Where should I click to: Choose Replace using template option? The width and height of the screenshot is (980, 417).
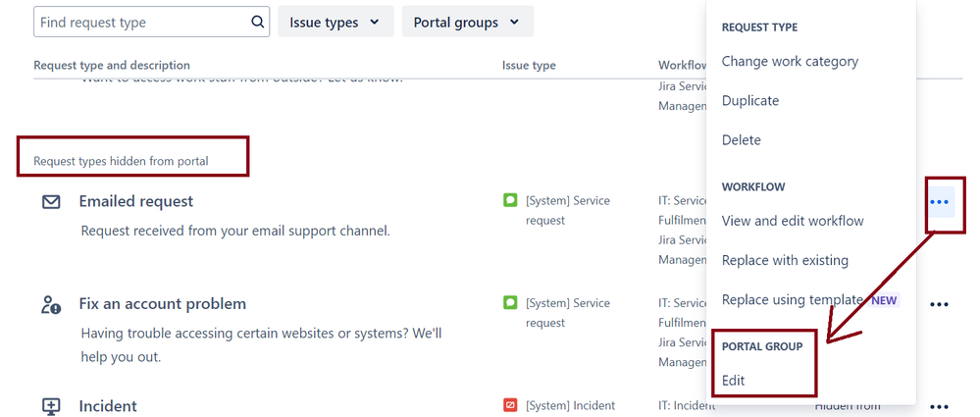coord(793,299)
